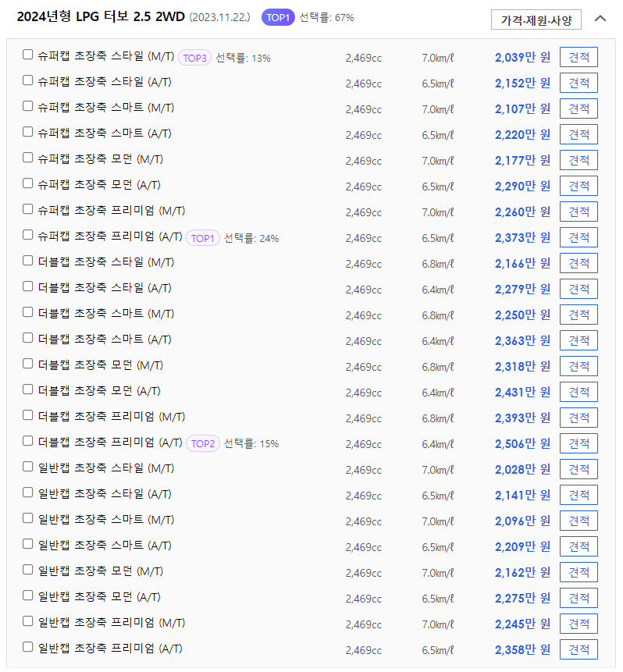Click 견적 for 더블캡 초장축 프리미엄 (M/T)

(578, 418)
